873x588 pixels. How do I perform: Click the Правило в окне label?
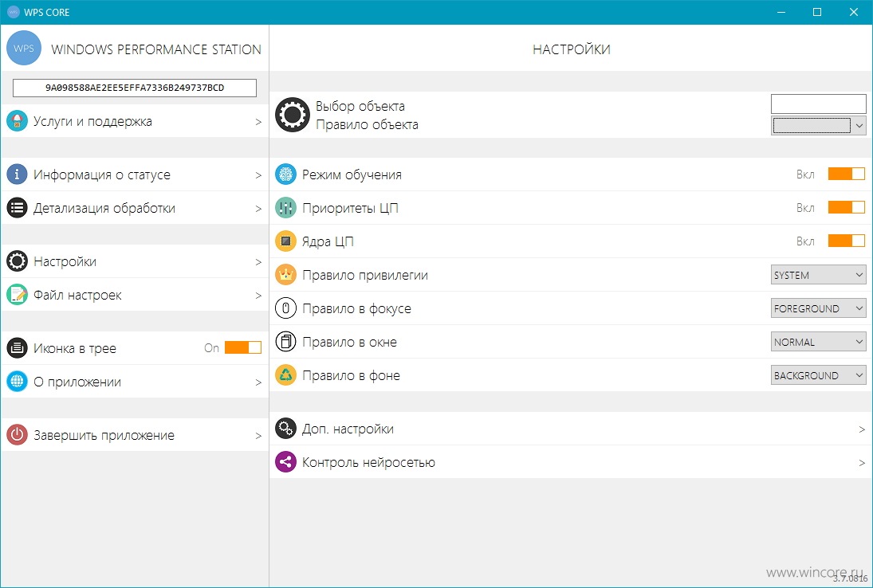[x=350, y=342]
